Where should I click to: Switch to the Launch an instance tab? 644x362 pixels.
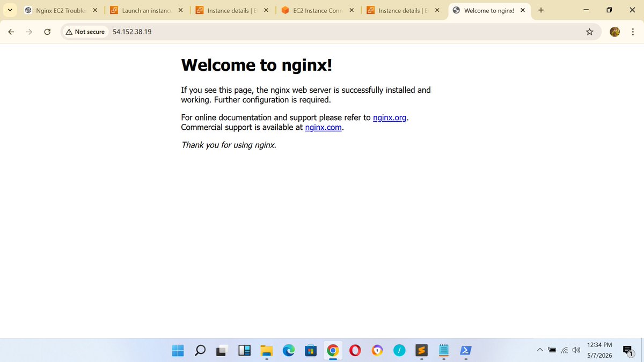[x=146, y=10]
